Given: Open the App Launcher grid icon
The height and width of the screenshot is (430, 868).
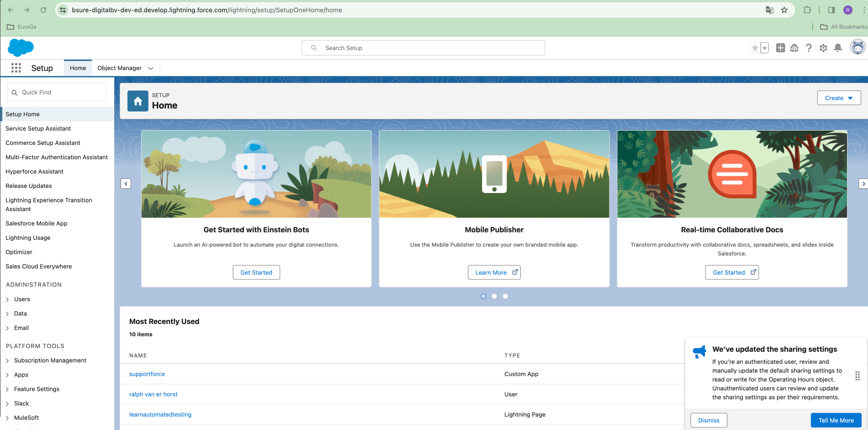Looking at the screenshot, I should [x=16, y=68].
